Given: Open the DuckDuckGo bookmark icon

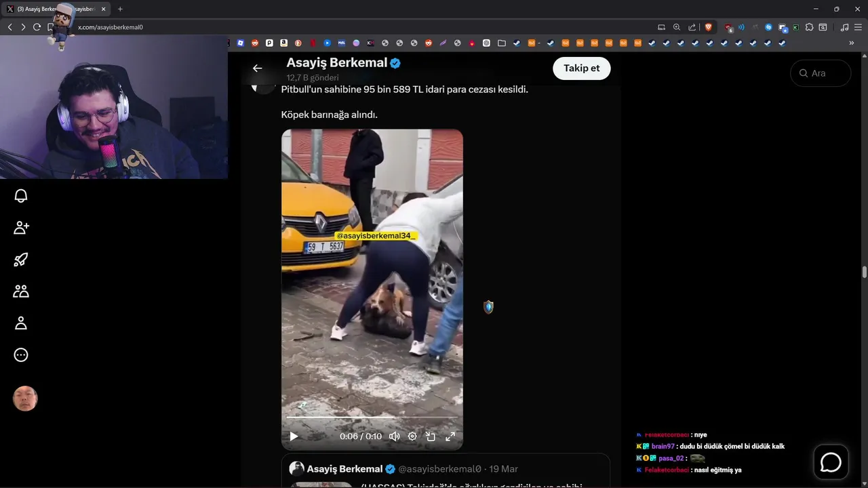Looking at the screenshot, I should [x=298, y=43].
